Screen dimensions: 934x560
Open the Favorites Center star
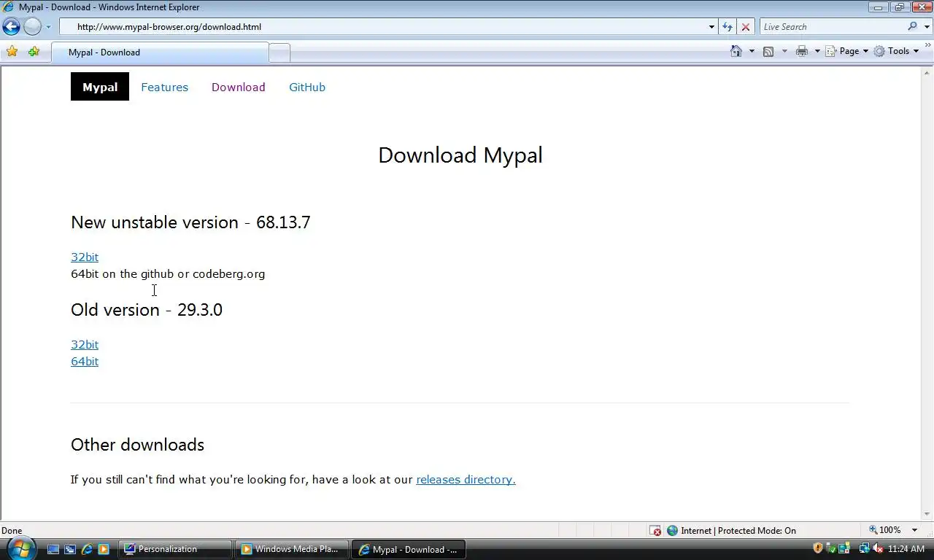(12, 52)
